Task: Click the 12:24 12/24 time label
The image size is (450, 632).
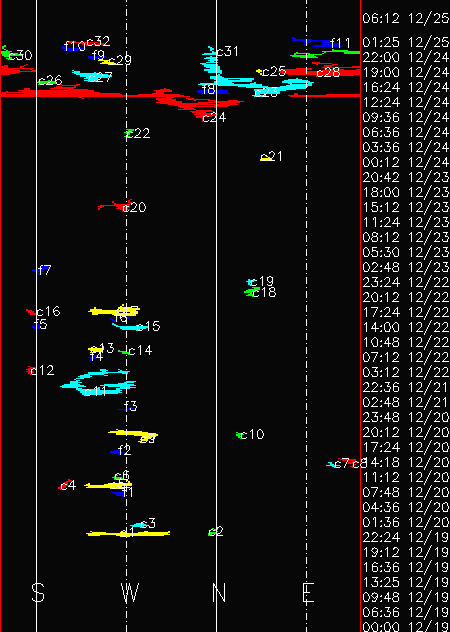Action: pyautogui.click(x=406, y=102)
